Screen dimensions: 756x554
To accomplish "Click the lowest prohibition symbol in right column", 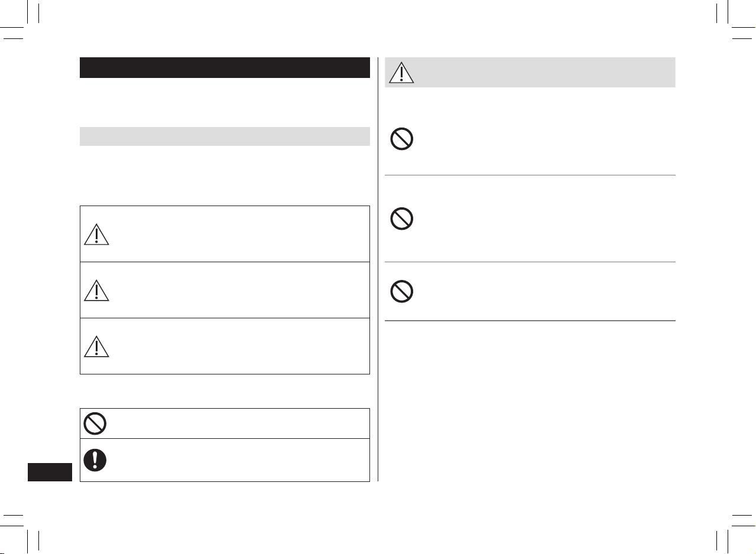I will pos(402,292).
